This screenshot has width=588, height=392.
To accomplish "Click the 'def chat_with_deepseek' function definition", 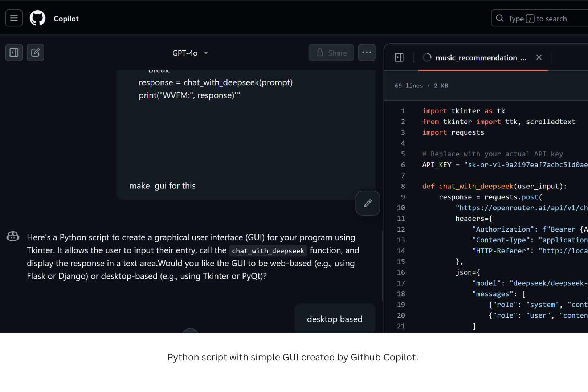I will [x=494, y=186].
